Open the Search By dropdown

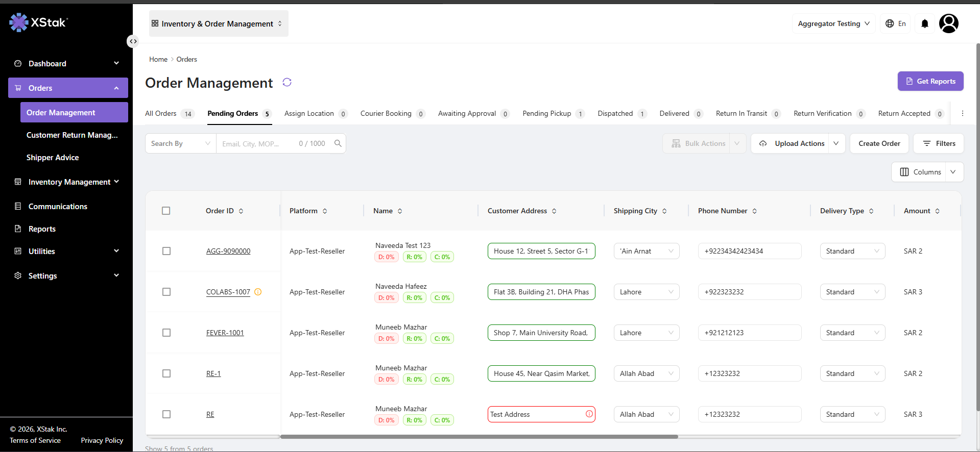click(x=181, y=143)
